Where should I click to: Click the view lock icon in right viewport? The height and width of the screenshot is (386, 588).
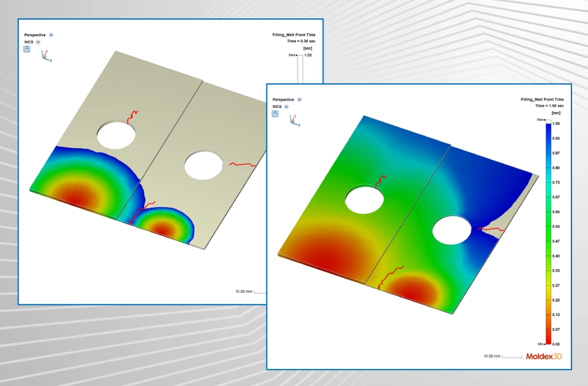pos(276,113)
